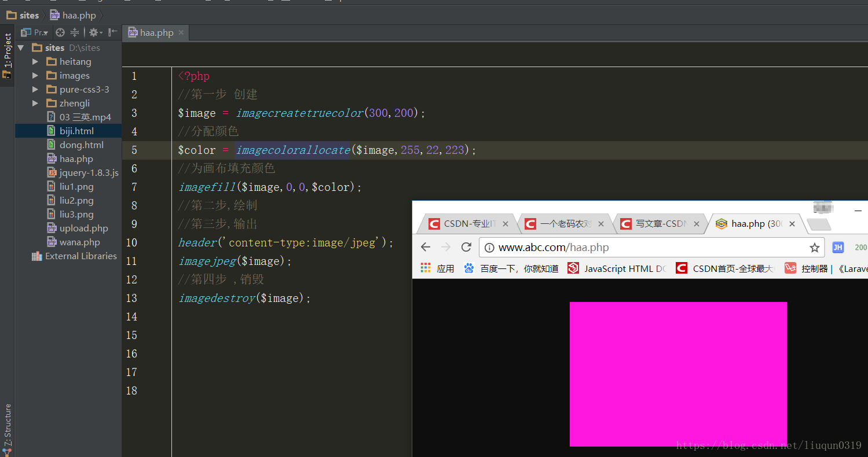Expand the pure-css3-3 folder
The image size is (868, 457).
35,89
